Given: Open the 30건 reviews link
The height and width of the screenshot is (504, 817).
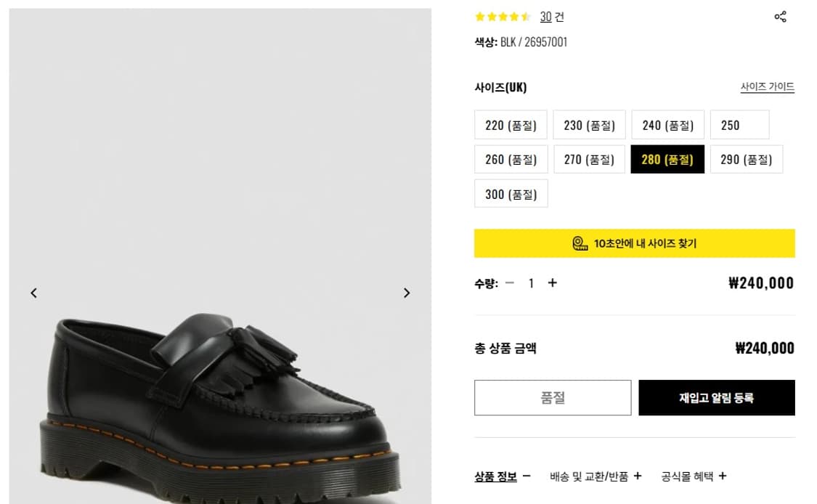Looking at the screenshot, I should (545, 17).
